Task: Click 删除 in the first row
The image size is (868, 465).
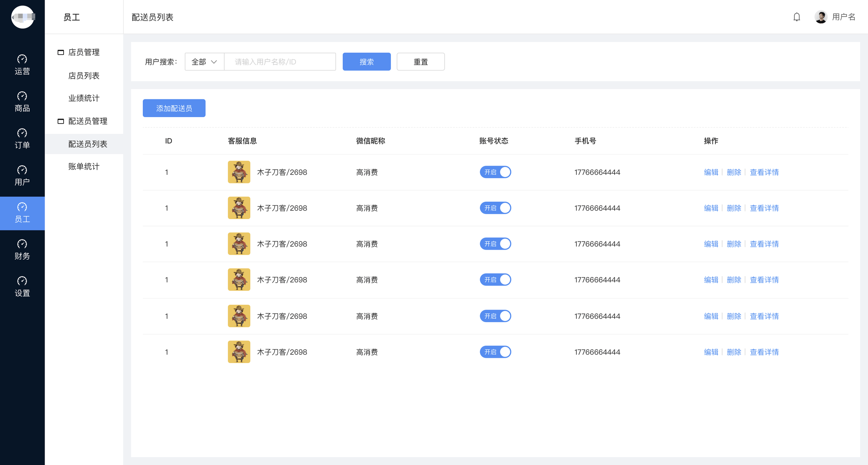Action: (x=734, y=172)
